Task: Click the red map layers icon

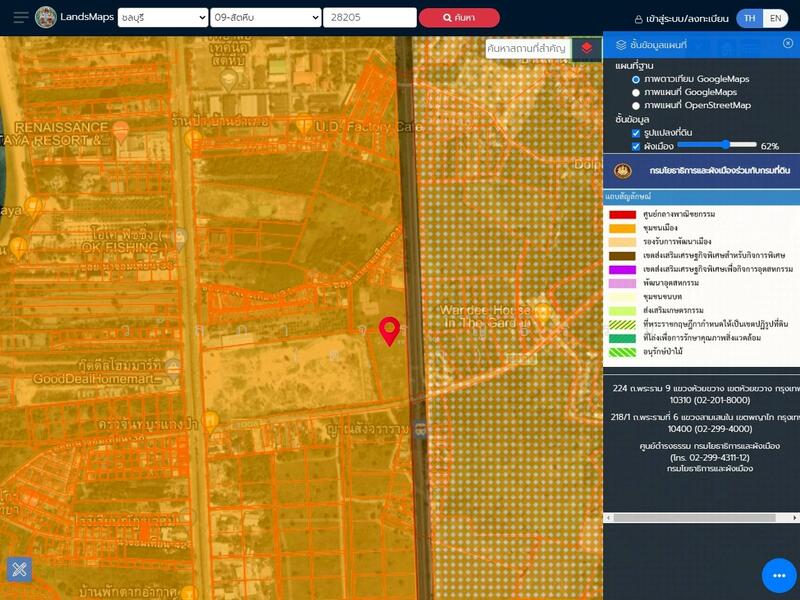Action: 587,48
